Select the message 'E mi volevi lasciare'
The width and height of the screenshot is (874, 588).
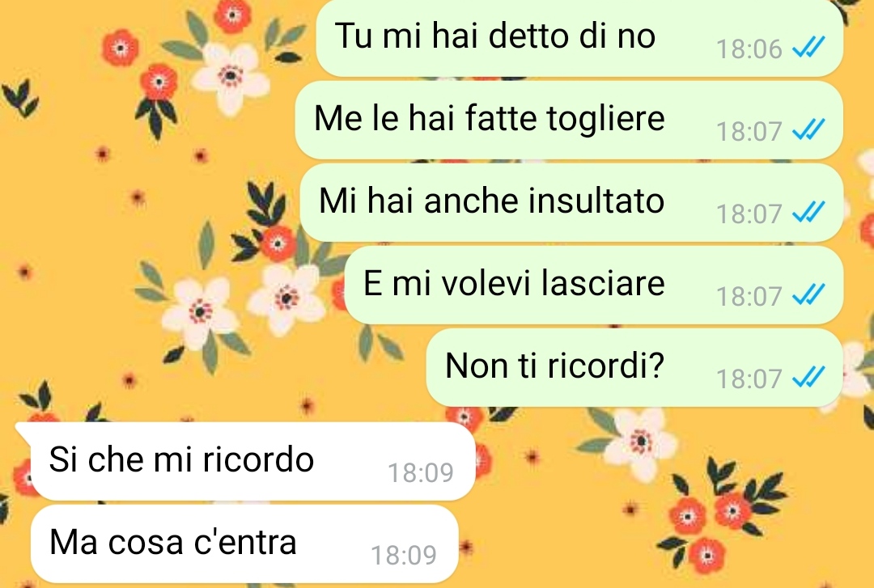[594, 285]
